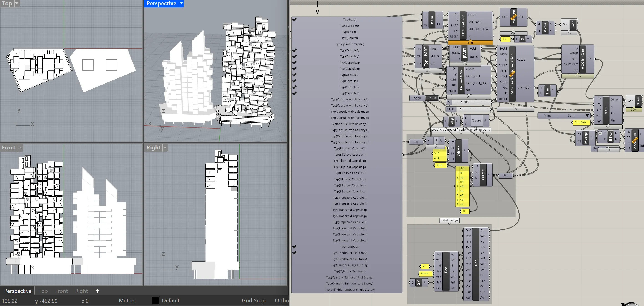Click the Par→Geo component marked OLD
The image size is (644, 306).
513,17
